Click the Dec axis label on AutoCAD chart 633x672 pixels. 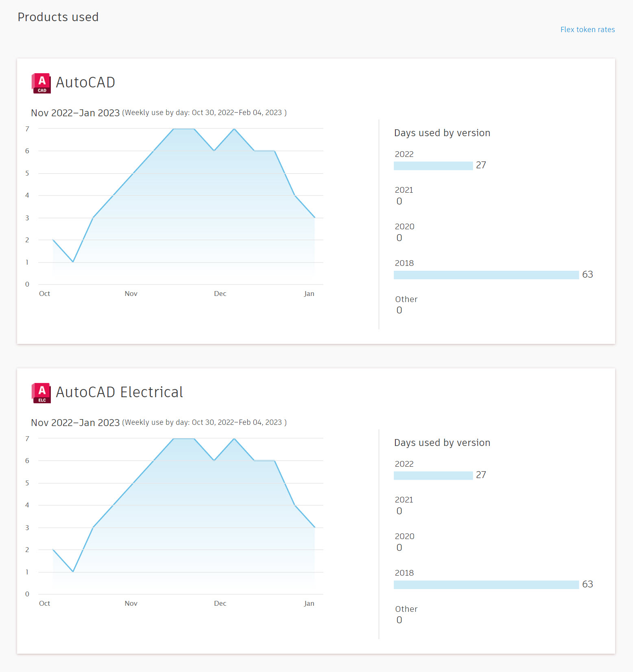pos(220,294)
